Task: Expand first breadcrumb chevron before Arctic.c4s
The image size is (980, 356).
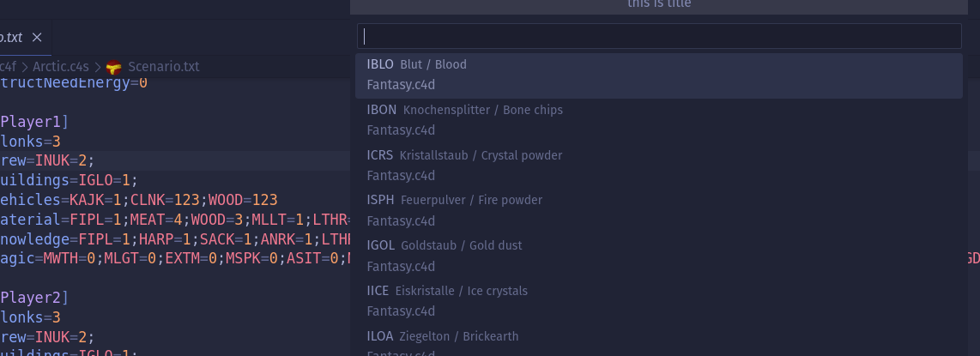Action: click(24, 67)
